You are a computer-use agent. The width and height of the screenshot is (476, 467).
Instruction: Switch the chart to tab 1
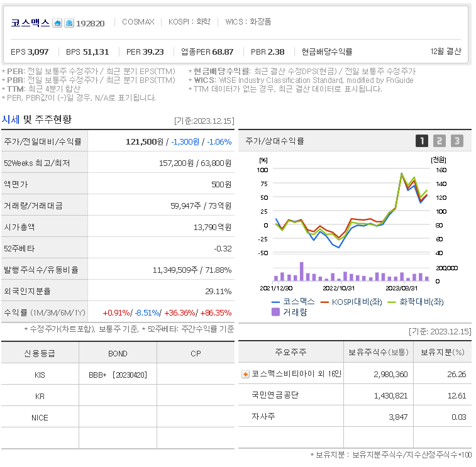pos(422,141)
